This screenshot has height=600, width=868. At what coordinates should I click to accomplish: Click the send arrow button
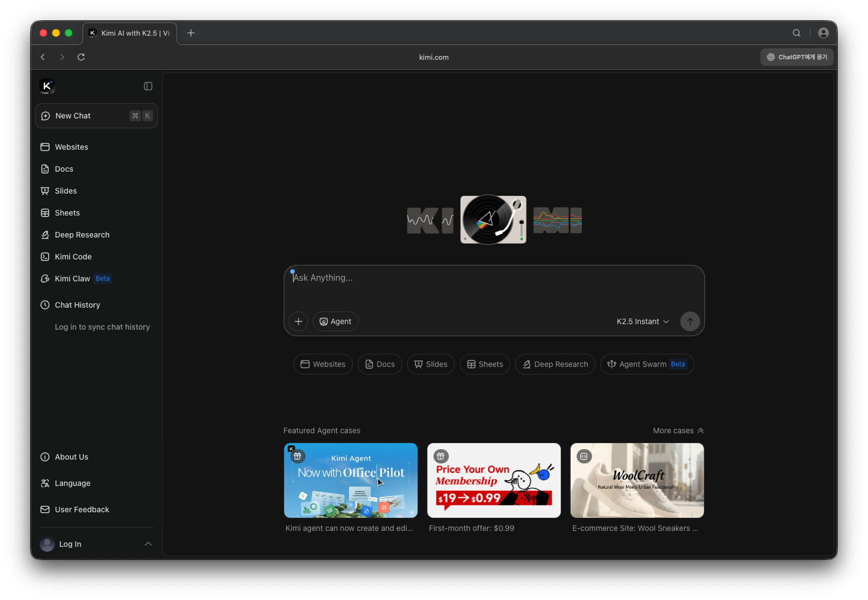click(x=690, y=321)
